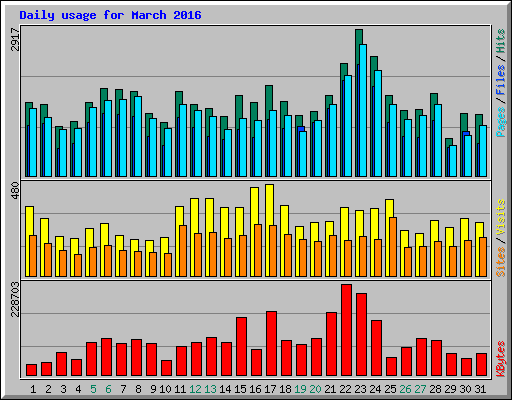Select green weekend day 26 label
The height and width of the screenshot is (400, 512).
coord(405,389)
